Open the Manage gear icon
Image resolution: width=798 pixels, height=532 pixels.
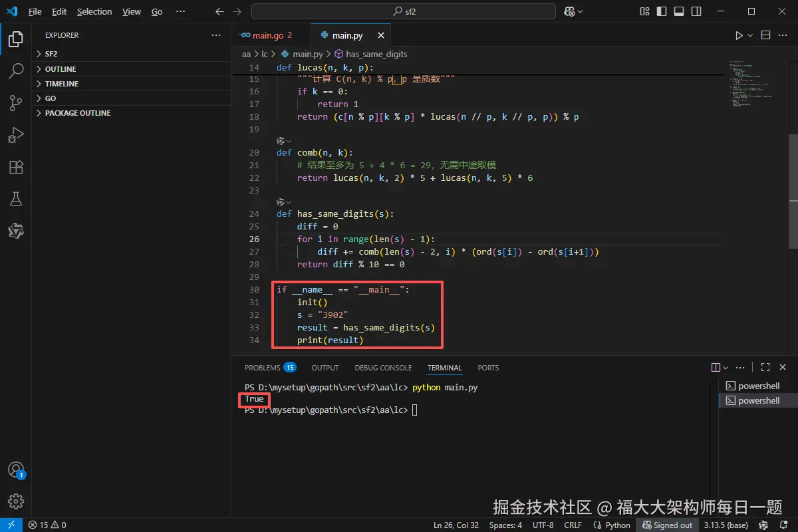pyautogui.click(x=16, y=501)
